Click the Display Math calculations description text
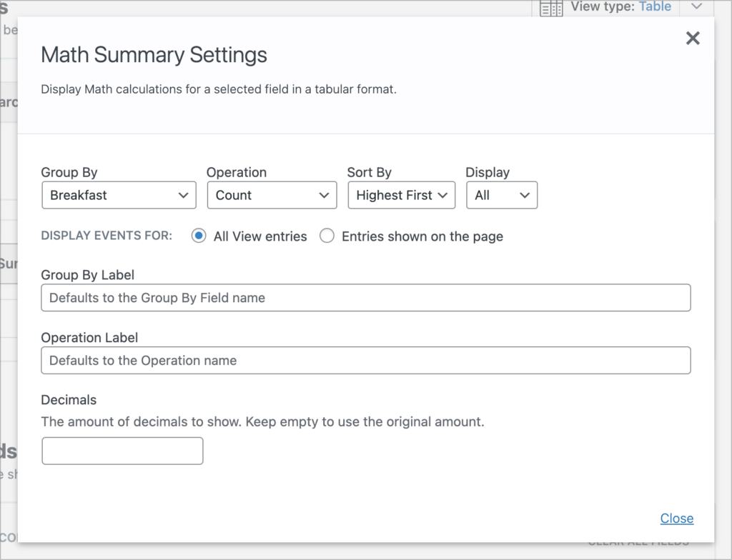Screen dimensions: 732x560 pyautogui.click(x=219, y=89)
